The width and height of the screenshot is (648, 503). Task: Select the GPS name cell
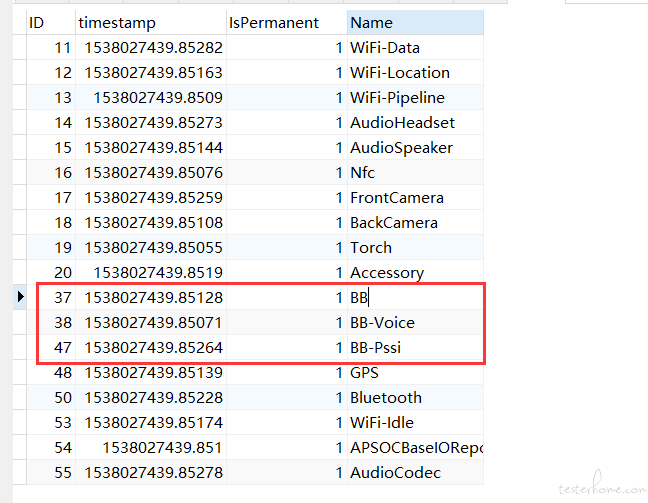[x=415, y=372]
